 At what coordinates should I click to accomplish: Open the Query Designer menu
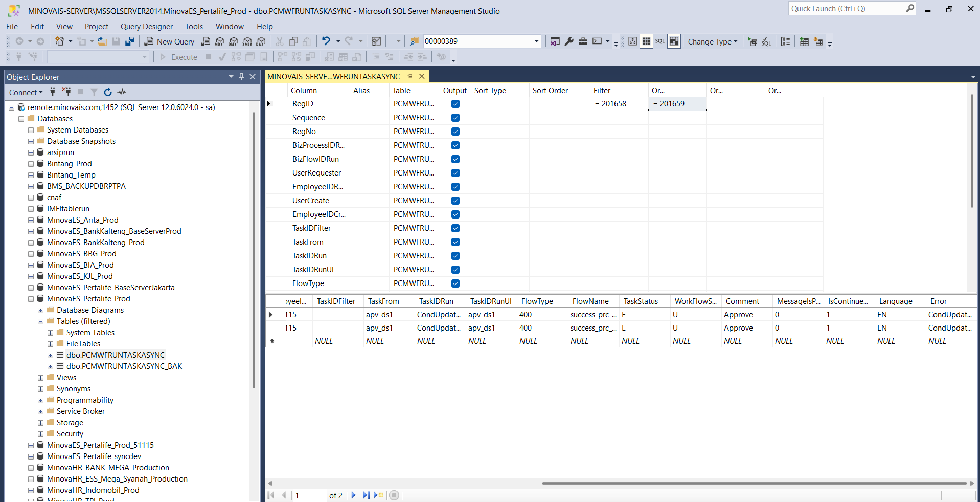147,26
